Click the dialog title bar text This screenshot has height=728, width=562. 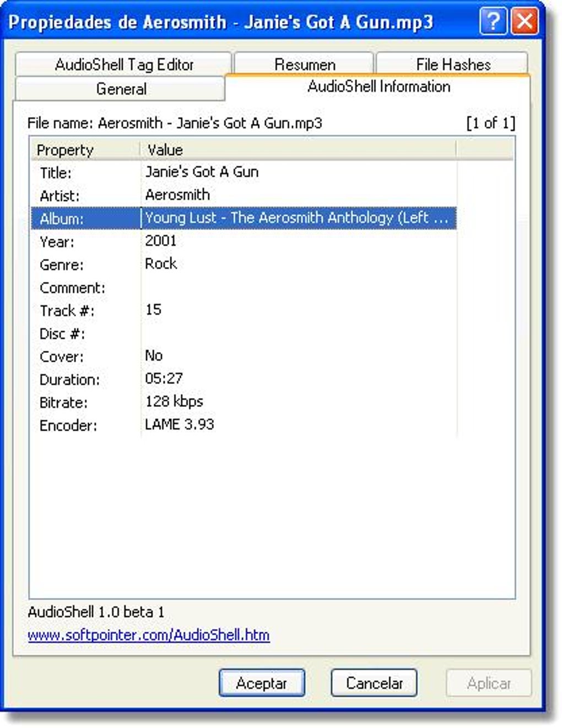(x=220, y=22)
